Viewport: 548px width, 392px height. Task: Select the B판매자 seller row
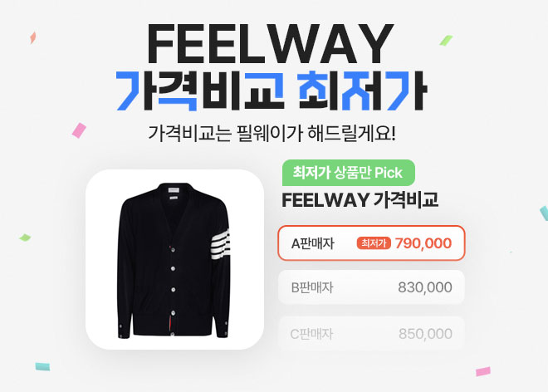[371, 287]
